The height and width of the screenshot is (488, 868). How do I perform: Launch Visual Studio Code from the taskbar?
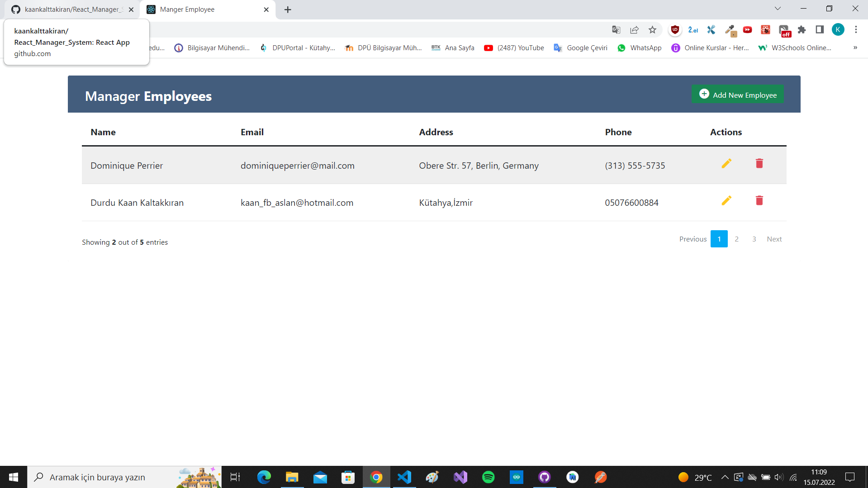(404, 477)
